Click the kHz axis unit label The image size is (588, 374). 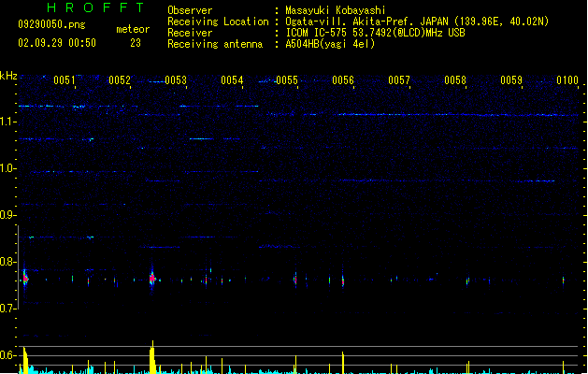8,76
